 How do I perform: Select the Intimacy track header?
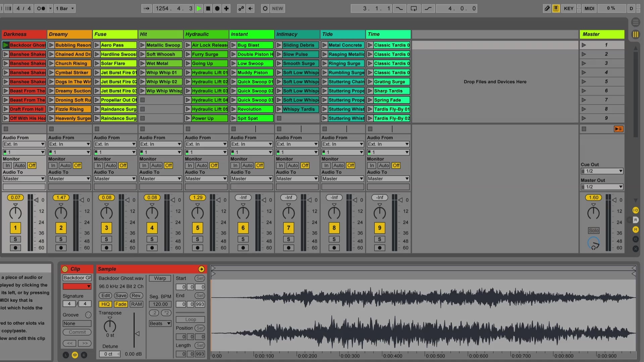click(297, 34)
